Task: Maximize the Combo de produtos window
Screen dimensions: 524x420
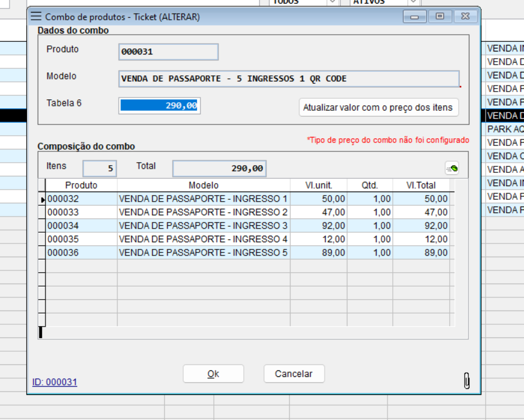Action: click(440, 17)
